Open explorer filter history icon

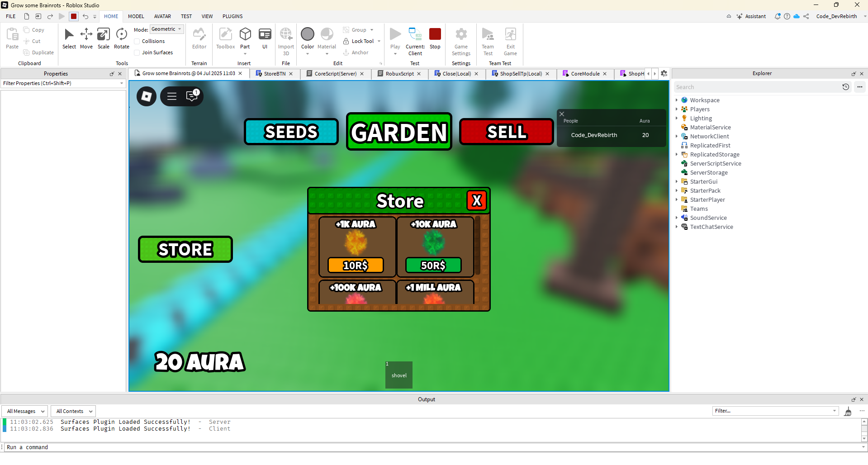[845, 87]
